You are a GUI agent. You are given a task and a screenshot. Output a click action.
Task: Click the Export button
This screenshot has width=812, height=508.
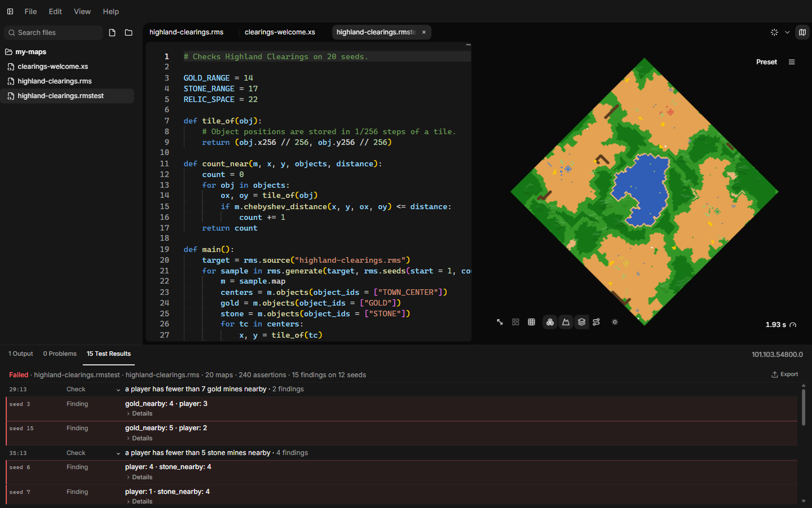pyautogui.click(x=785, y=374)
